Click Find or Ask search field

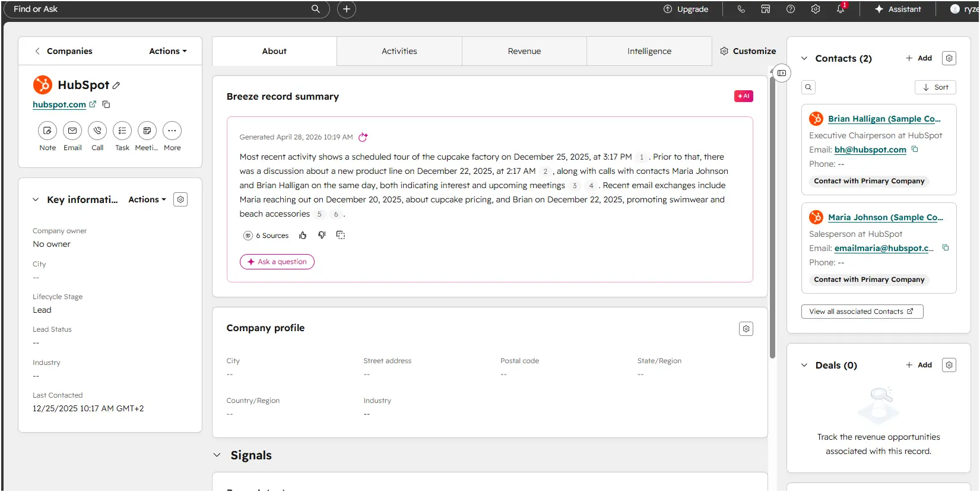click(x=166, y=9)
